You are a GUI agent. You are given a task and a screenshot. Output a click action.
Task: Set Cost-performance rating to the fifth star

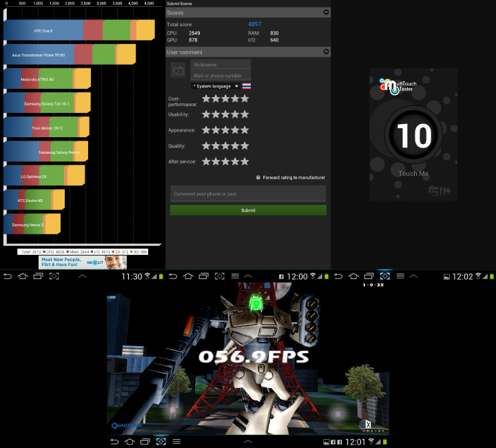pos(245,99)
